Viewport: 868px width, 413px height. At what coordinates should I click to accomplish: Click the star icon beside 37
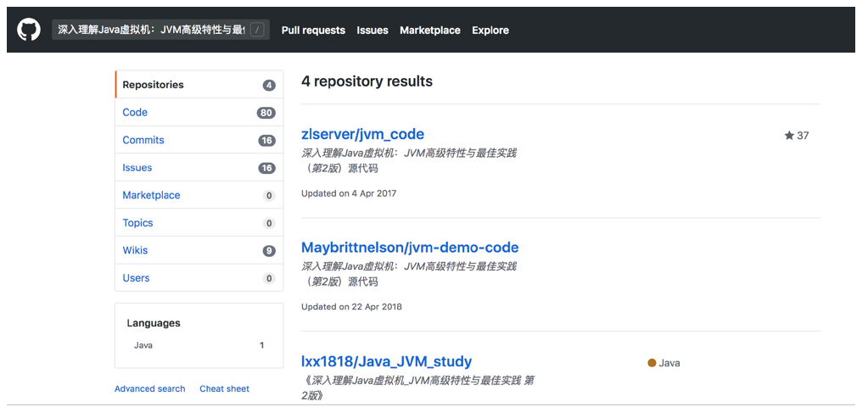pos(789,136)
